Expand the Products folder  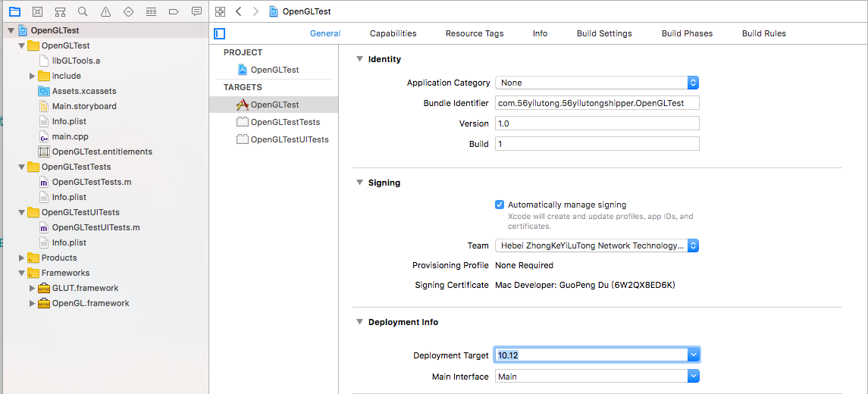(x=21, y=258)
